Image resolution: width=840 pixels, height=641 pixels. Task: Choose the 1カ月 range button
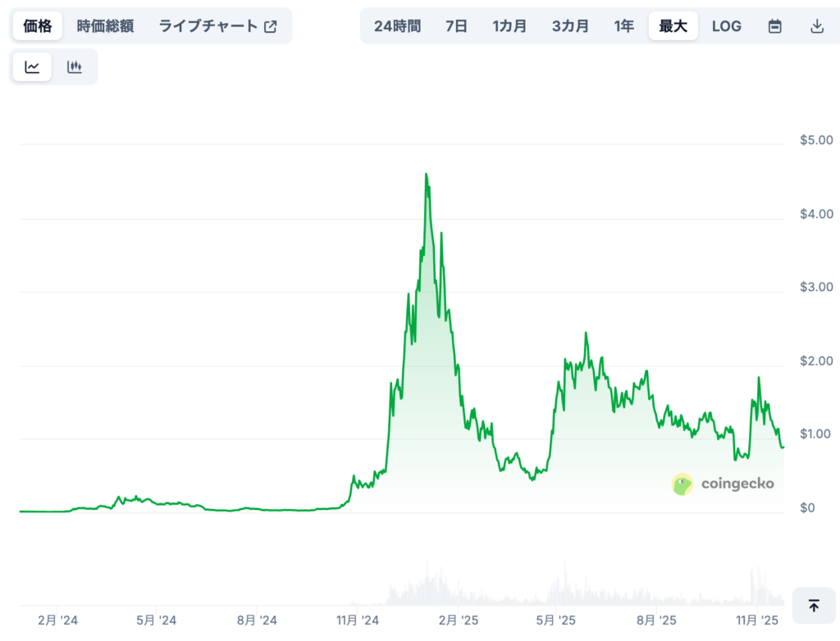click(x=509, y=25)
